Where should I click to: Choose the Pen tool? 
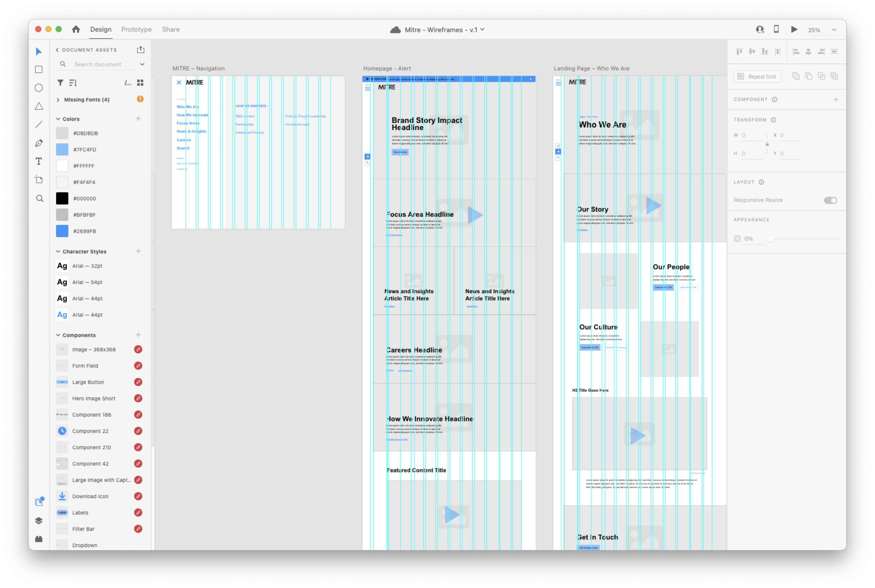pyautogui.click(x=38, y=143)
